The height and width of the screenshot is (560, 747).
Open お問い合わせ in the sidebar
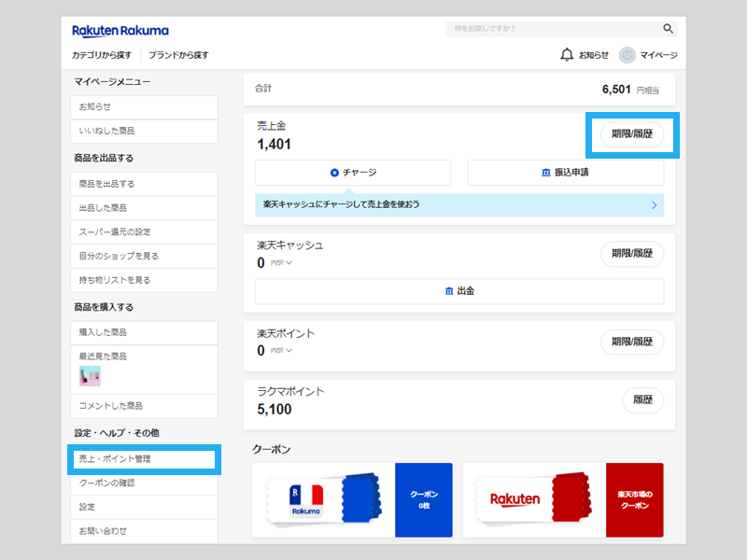[x=145, y=531]
